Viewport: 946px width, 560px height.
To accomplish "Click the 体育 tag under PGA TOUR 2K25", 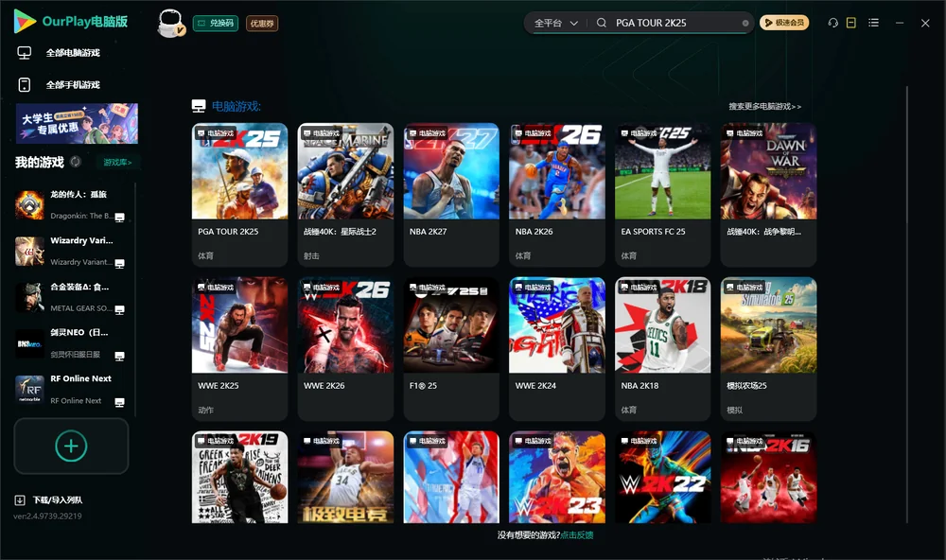I will [x=205, y=255].
